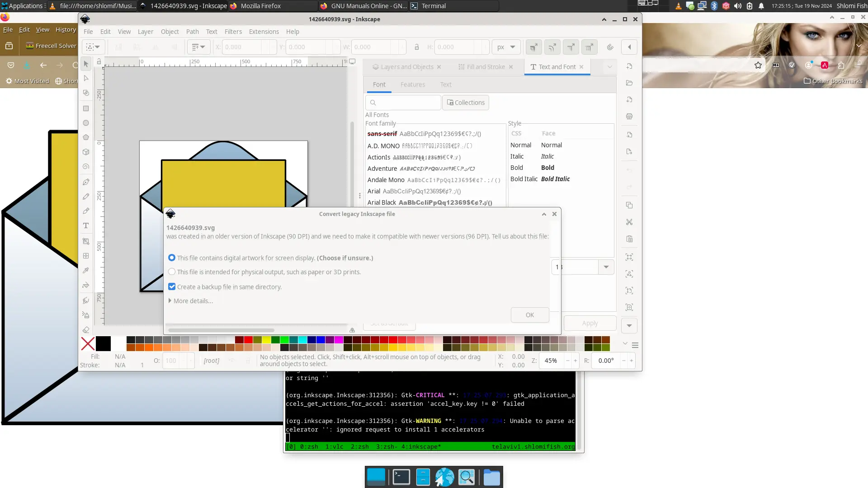Select the Gradient tool
The width and height of the screenshot is (868, 488).
86,241
